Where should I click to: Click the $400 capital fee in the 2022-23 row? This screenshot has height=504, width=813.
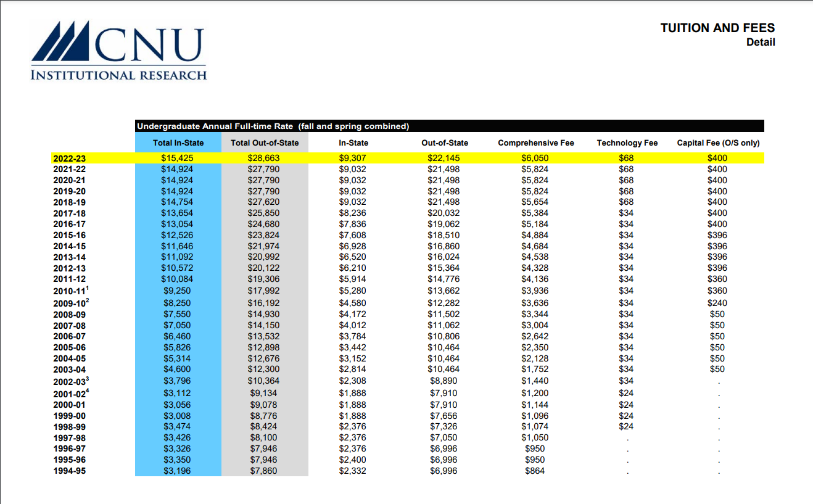(x=717, y=158)
